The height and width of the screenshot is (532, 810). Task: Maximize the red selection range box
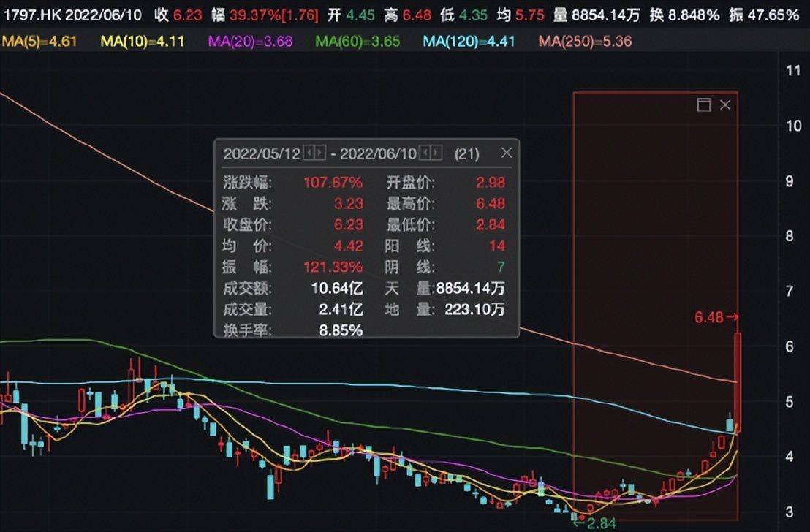point(703,105)
